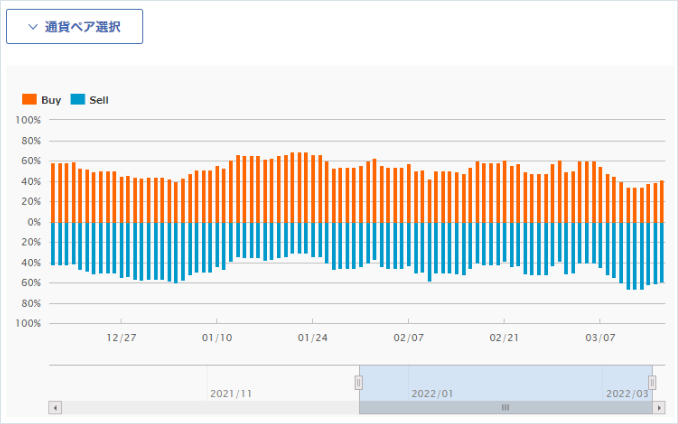Screen dimensions: 678x424
Task: Click the left scroll arrow of the chart scrollbar
Action: click(x=55, y=408)
